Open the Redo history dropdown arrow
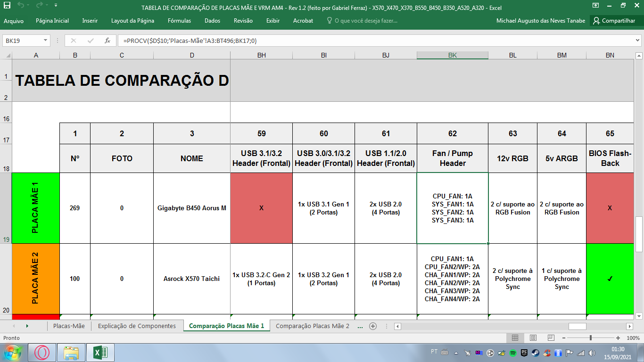The width and height of the screenshot is (644, 362). coord(47,5)
